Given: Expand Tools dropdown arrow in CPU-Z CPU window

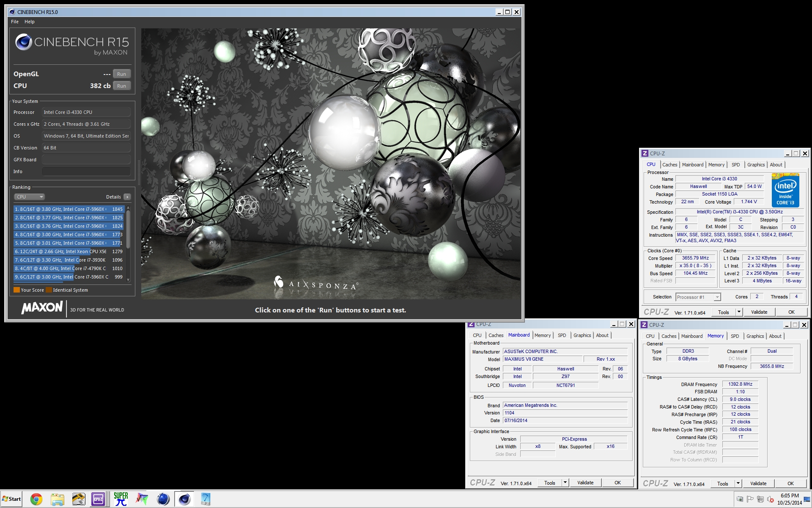Looking at the screenshot, I should [739, 312].
